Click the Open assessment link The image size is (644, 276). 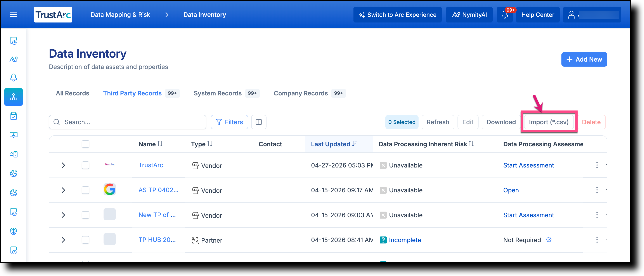tap(511, 190)
